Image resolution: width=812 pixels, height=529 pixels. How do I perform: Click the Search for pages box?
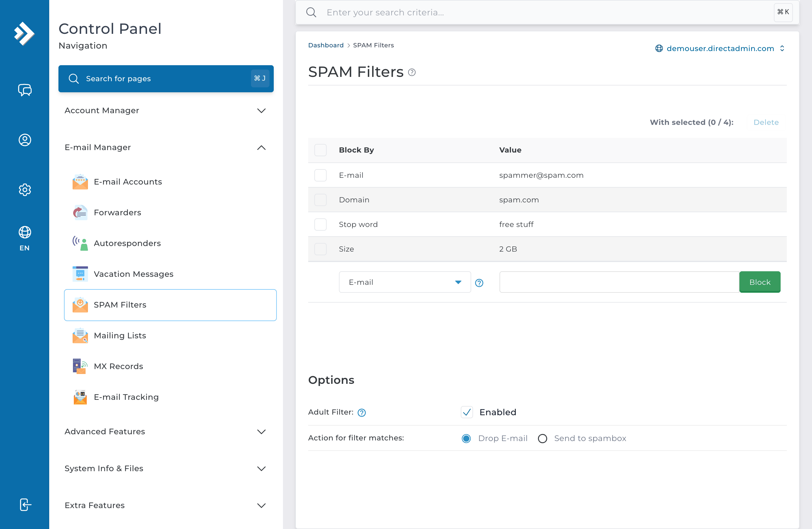click(166, 78)
